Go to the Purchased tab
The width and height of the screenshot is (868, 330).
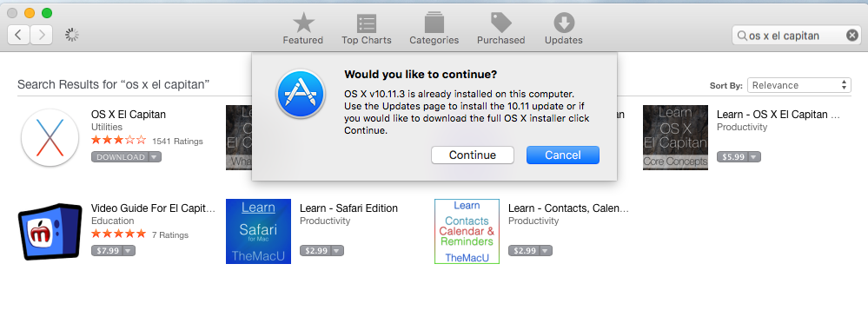pyautogui.click(x=501, y=29)
